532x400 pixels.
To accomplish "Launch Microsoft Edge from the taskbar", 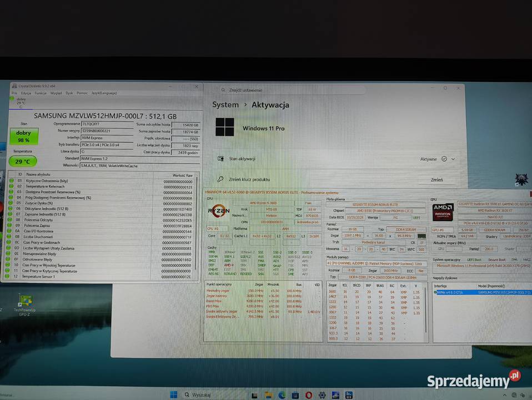I will [x=282, y=395].
